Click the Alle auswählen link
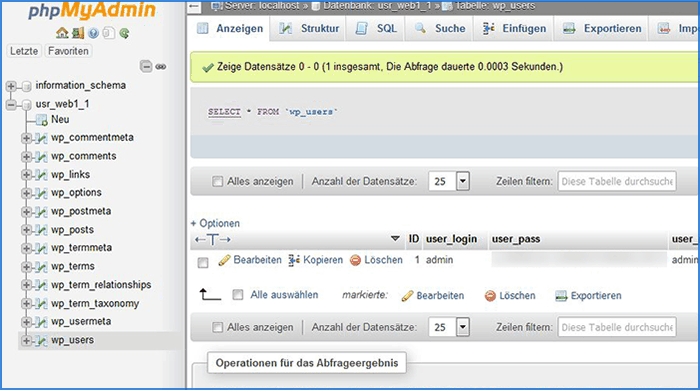Image resolution: width=700 pixels, height=390 pixels. tap(284, 295)
